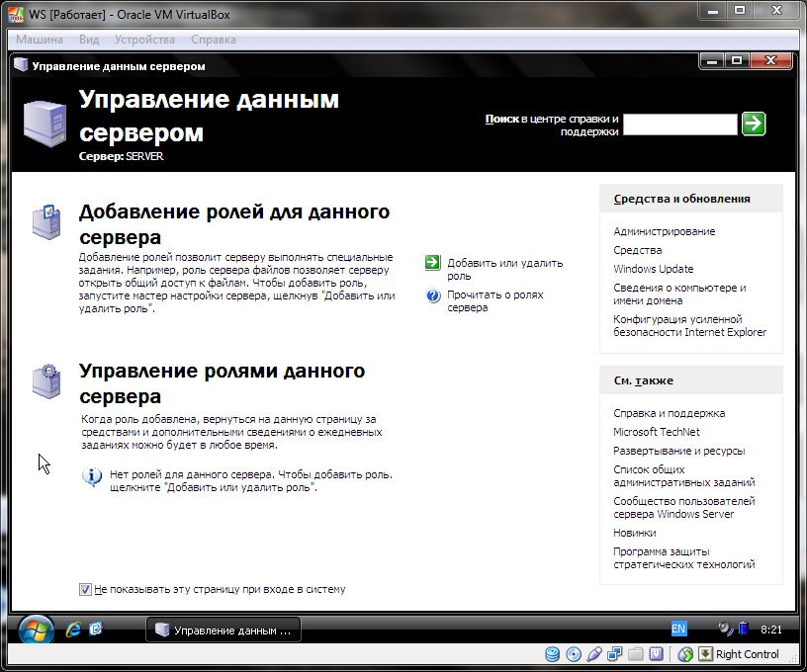The image size is (807, 672).
Task: Open the Справка и поддержка link
Action: (670, 413)
